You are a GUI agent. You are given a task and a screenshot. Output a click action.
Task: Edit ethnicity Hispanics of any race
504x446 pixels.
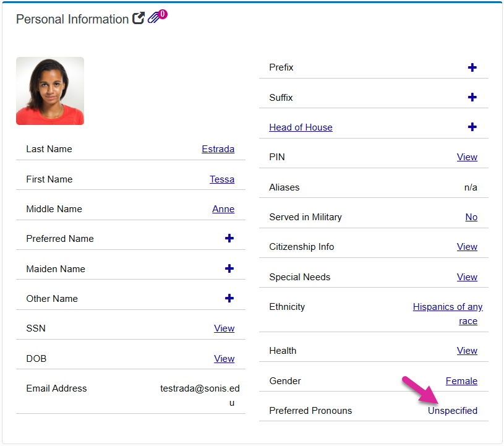click(448, 307)
